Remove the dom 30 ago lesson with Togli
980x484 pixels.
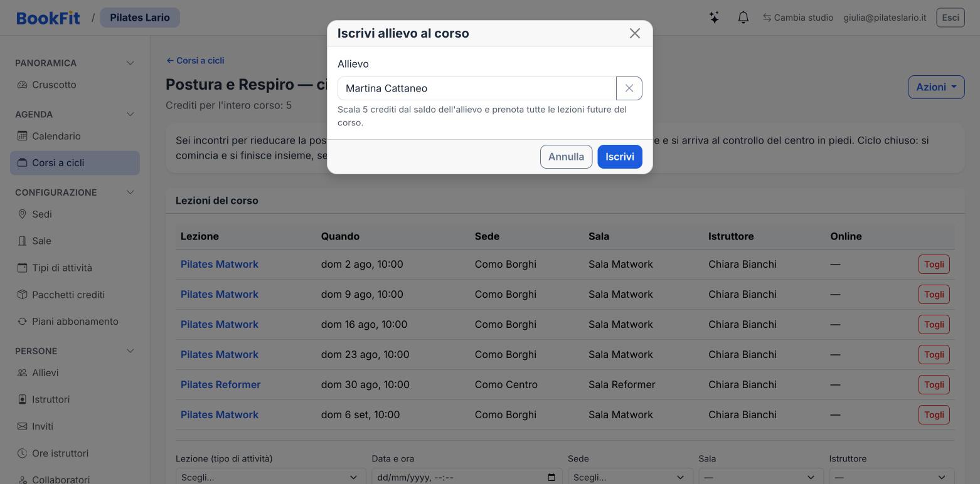coord(934,384)
